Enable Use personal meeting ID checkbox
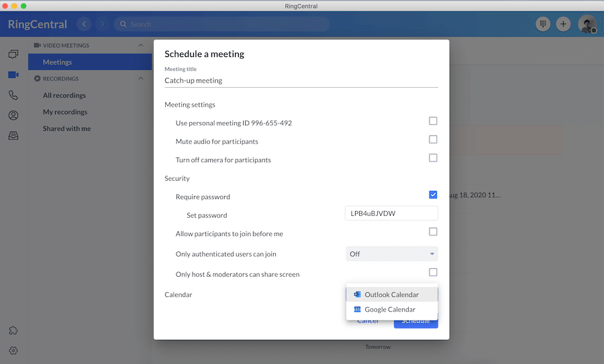This screenshot has width=604, height=364. tap(433, 121)
